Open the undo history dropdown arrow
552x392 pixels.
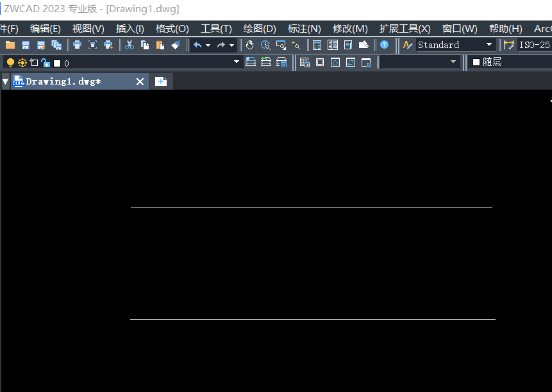pyautogui.click(x=208, y=45)
